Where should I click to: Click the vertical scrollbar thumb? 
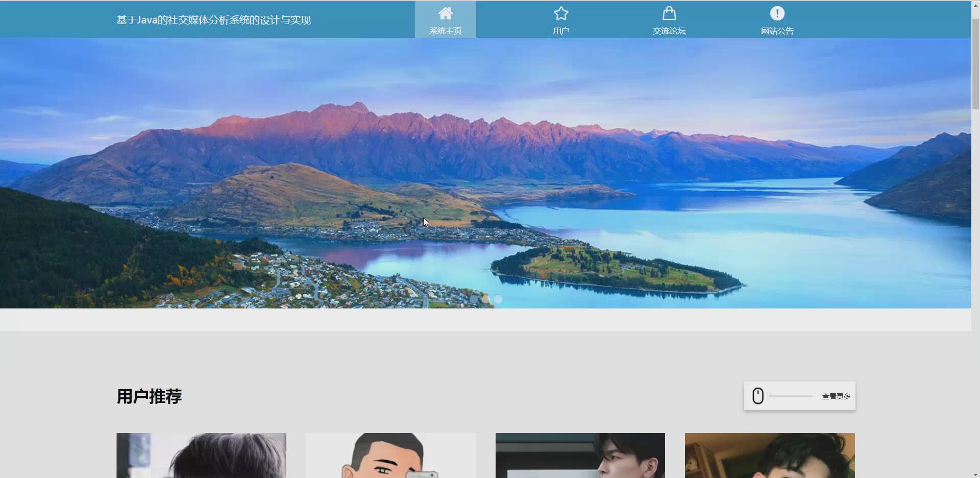(975, 64)
